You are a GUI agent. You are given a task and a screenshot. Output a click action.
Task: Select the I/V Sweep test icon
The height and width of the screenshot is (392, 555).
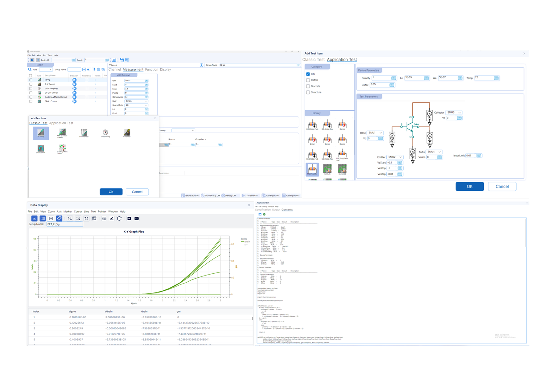tap(41, 133)
